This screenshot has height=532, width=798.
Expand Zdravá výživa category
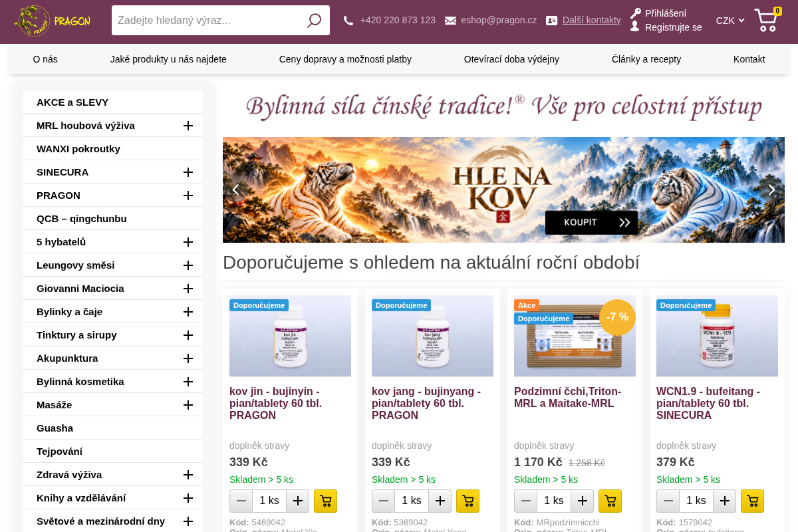click(x=188, y=475)
